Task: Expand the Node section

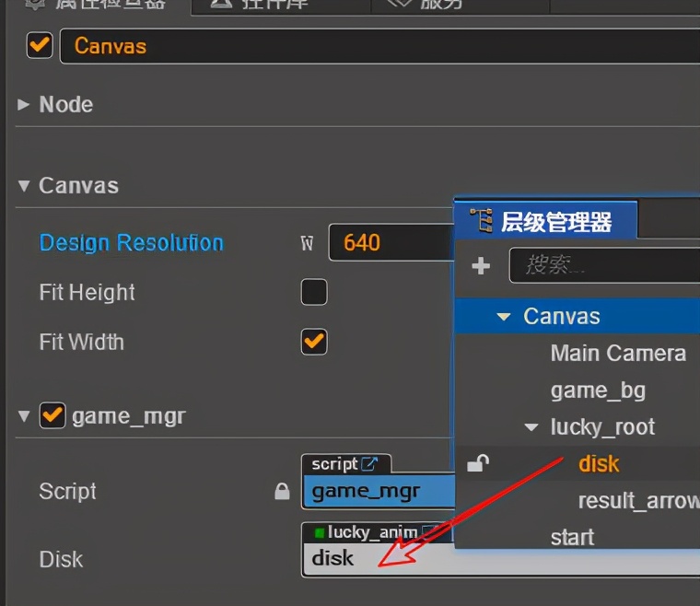Action: click(23, 104)
